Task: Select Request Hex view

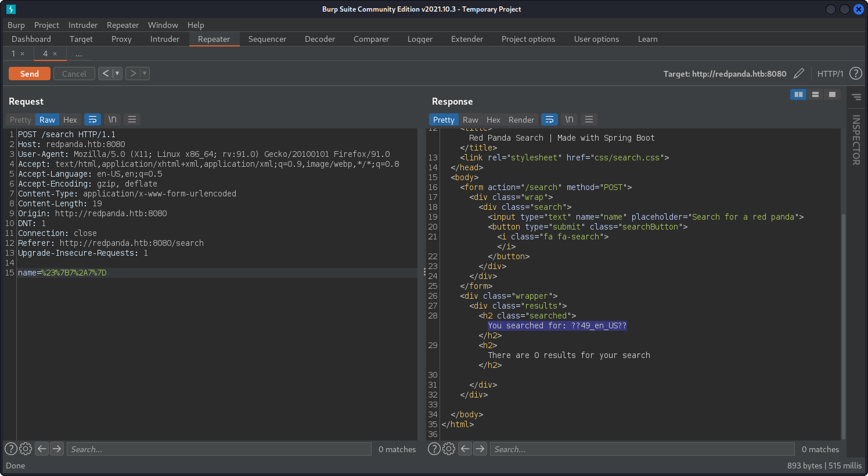Action: (x=70, y=120)
